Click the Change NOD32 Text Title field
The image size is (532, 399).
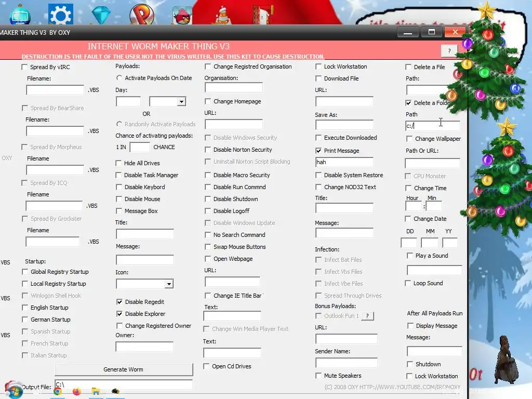344,208
